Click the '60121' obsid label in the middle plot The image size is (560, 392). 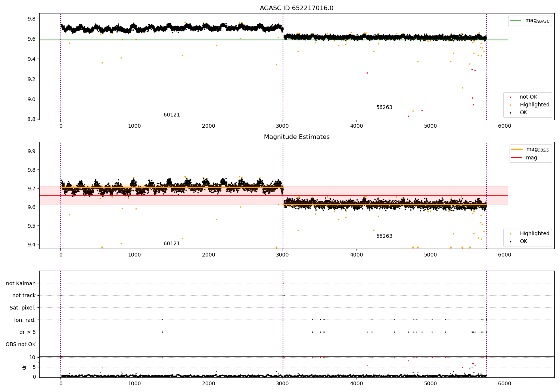(172, 244)
